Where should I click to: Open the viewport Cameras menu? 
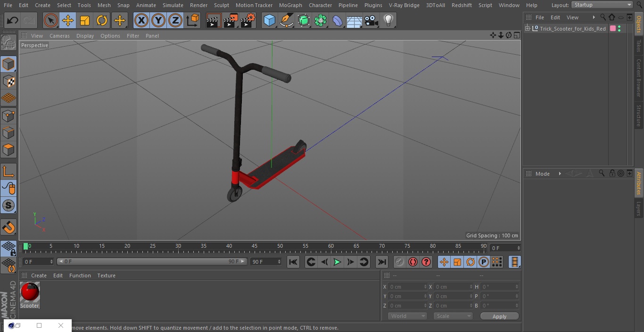click(59, 36)
